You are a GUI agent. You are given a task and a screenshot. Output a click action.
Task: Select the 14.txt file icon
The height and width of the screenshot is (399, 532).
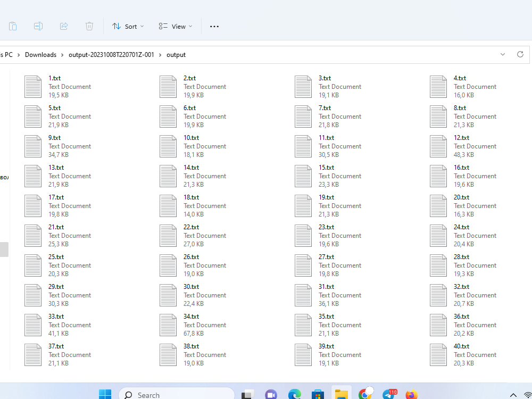point(168,177)
